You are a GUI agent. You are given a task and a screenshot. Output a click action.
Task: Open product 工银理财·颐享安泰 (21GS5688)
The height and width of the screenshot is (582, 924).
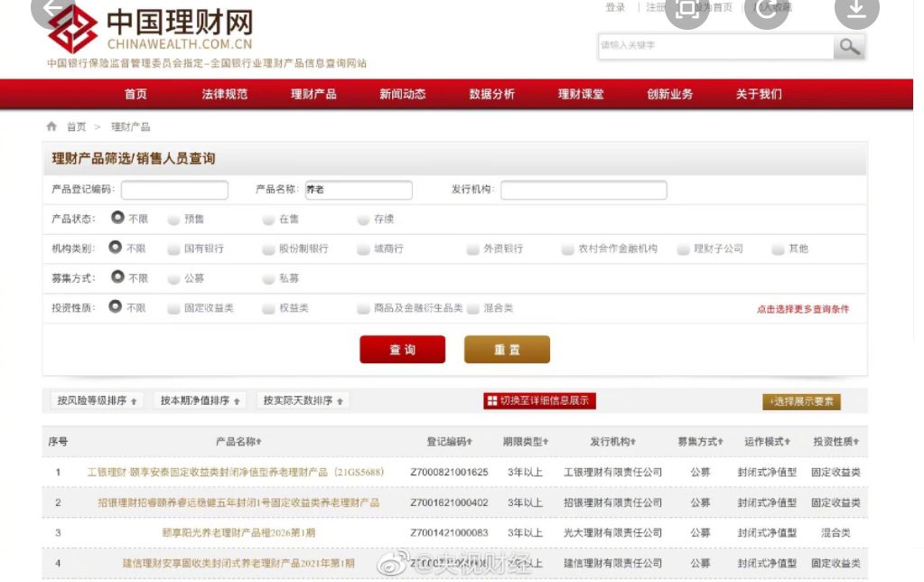(x=235, y=473)
